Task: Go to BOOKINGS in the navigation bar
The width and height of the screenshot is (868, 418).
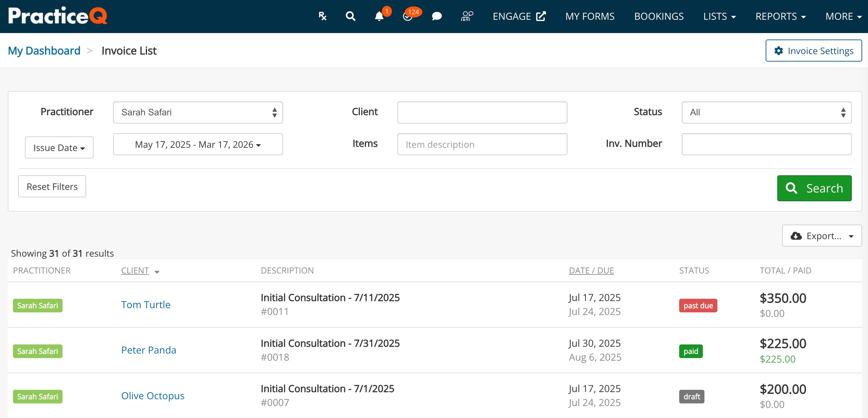Action: [658, 16]
